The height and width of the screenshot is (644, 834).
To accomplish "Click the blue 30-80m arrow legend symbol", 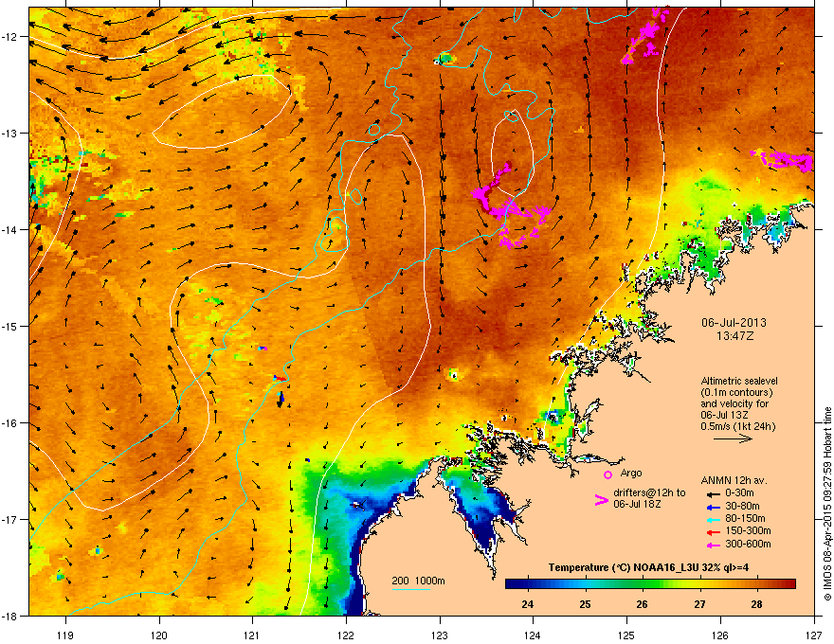I will [712, 507].
